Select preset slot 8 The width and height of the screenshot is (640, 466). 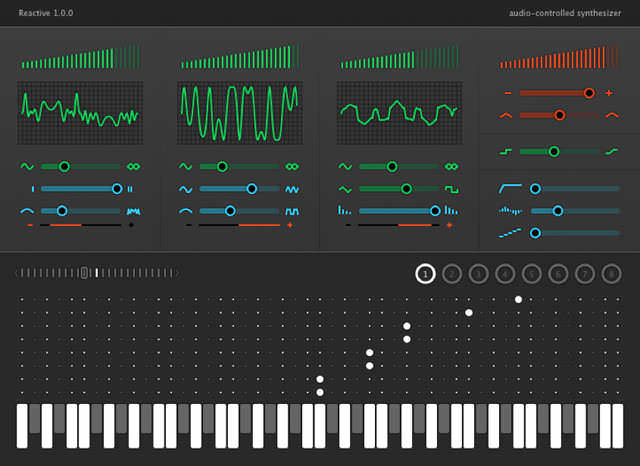tap(611, 273)
